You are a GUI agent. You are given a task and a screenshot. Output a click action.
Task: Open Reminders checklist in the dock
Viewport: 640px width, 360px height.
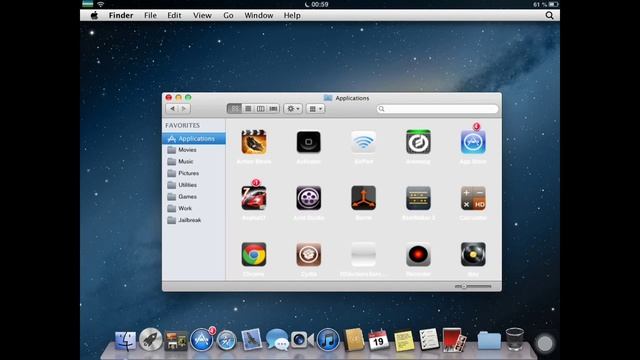(429, 340)
